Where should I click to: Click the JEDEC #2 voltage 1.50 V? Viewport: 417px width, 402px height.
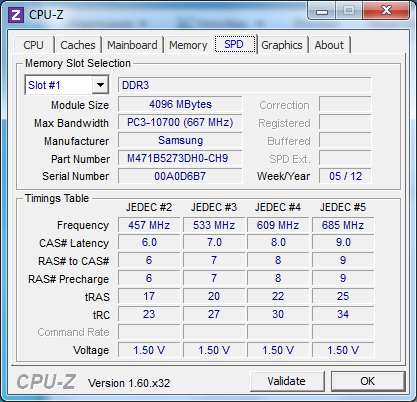pos(149,350)
